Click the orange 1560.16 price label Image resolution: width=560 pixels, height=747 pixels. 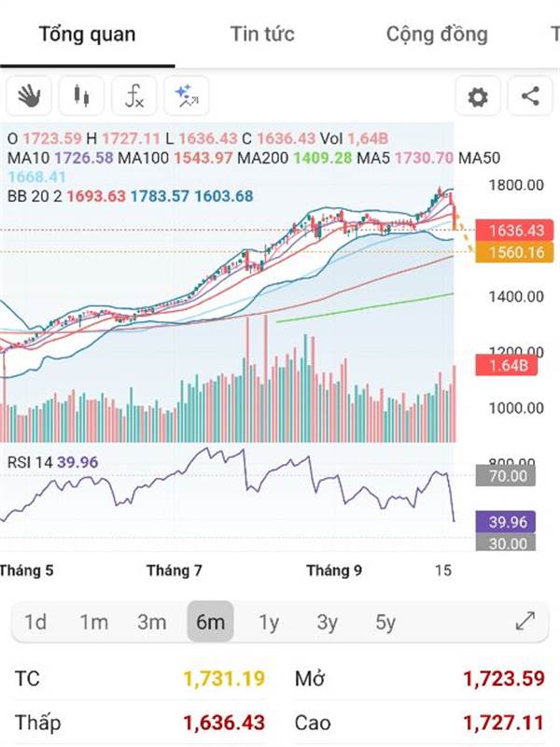508,252
